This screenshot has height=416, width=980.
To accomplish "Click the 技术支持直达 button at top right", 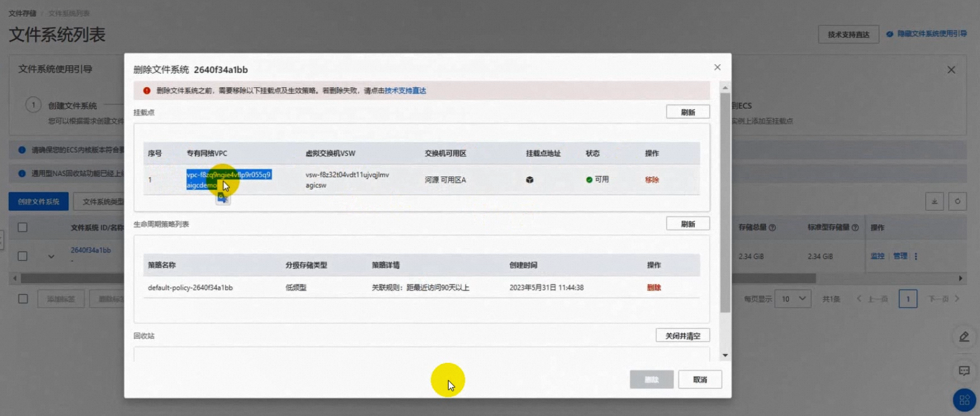I will [848, 35].
